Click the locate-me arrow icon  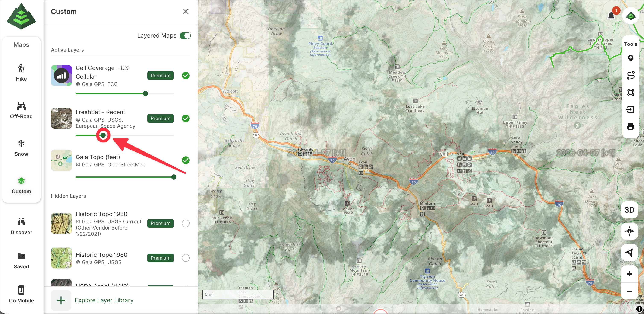(629, 252)
